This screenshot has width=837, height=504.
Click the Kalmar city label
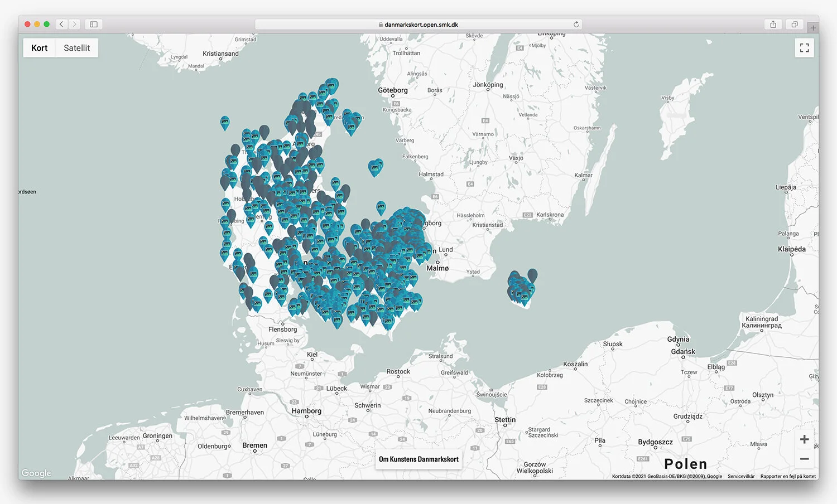(583, 175)
